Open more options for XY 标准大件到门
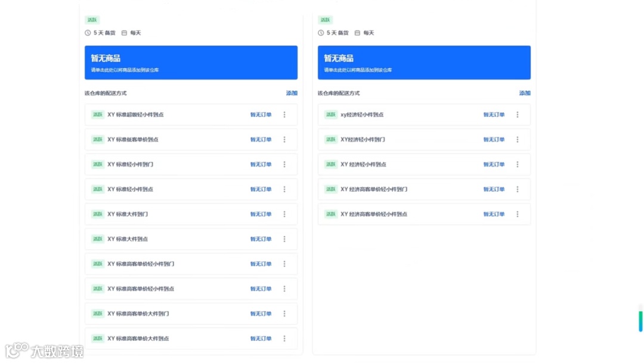The width and height of the screenshot is (644, 363). 284,214
